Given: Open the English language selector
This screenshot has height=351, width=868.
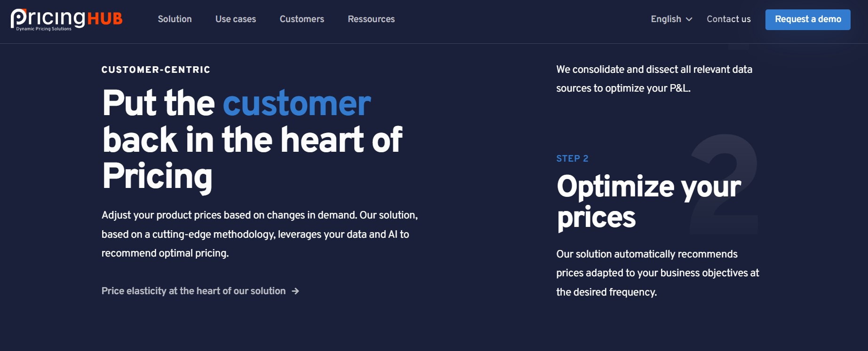Looking at the screenshot, I should click(x=666, y=19).
